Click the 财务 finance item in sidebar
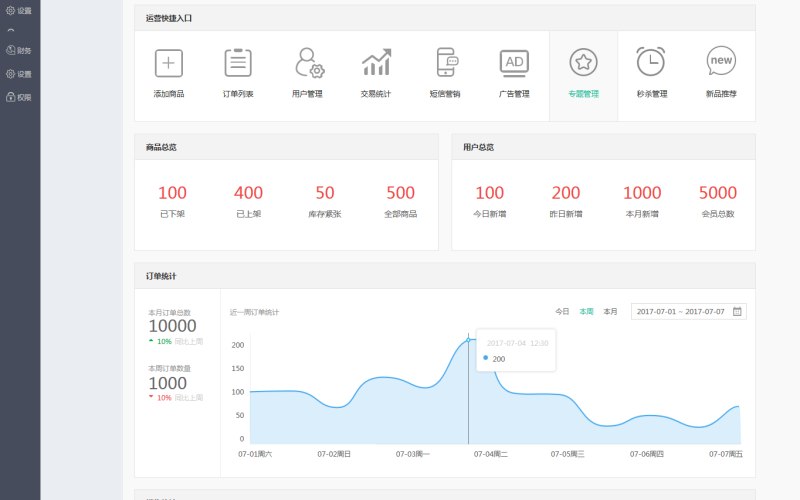 coord(19,51)
